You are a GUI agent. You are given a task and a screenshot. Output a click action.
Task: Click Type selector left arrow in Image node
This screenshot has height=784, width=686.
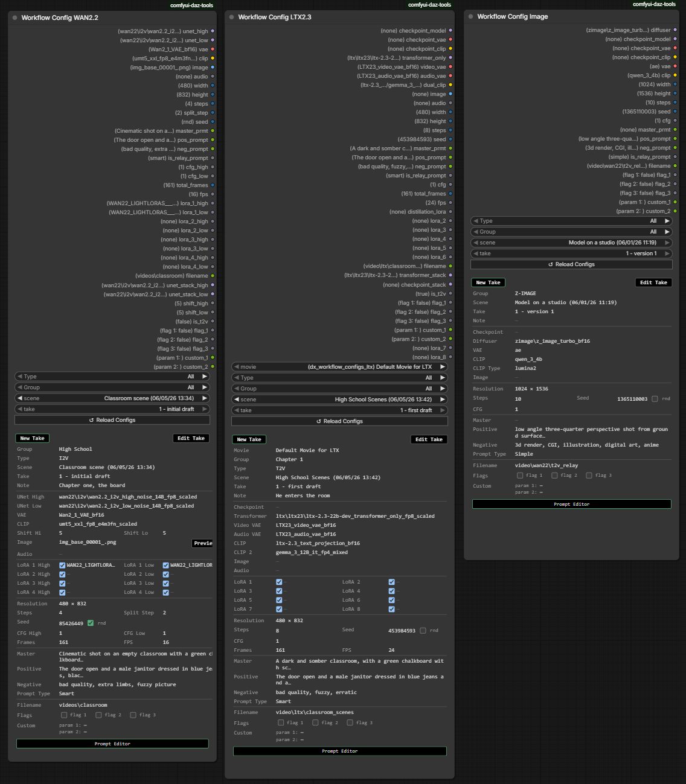(x=475, y=221)
